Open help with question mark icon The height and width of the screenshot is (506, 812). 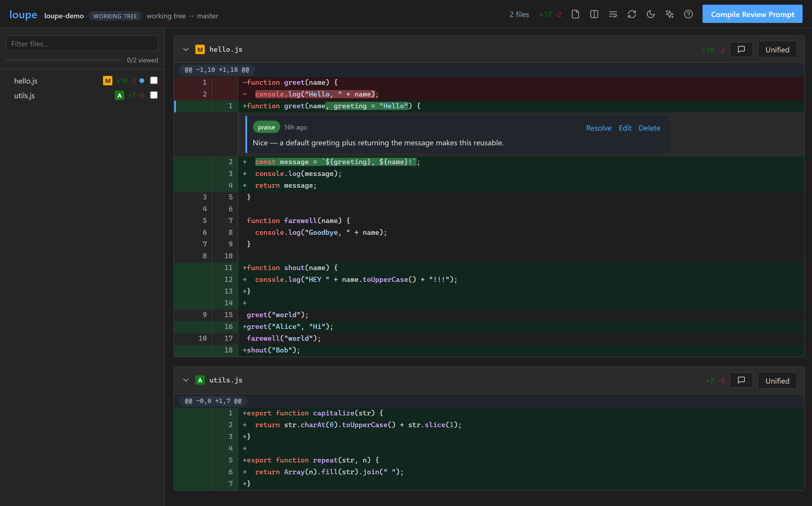coord(688,14)
